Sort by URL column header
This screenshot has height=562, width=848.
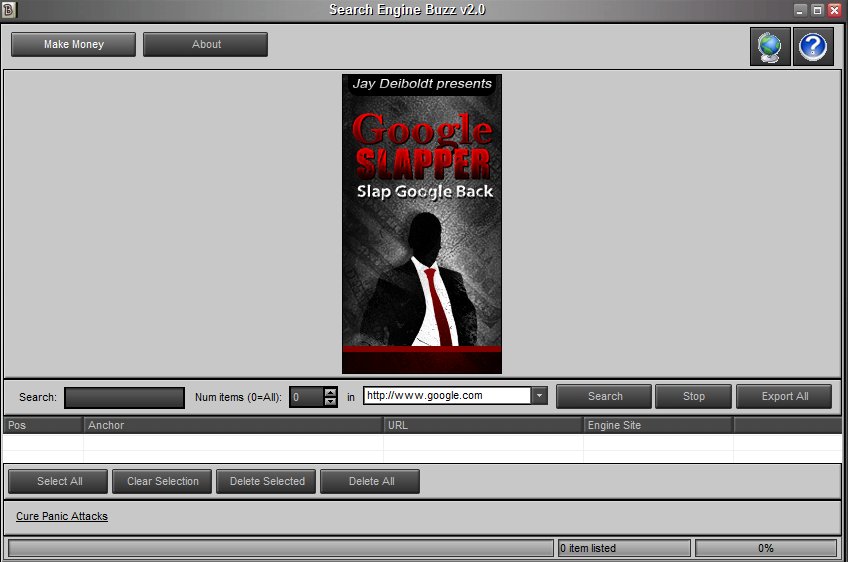click(x=483, y=425)
